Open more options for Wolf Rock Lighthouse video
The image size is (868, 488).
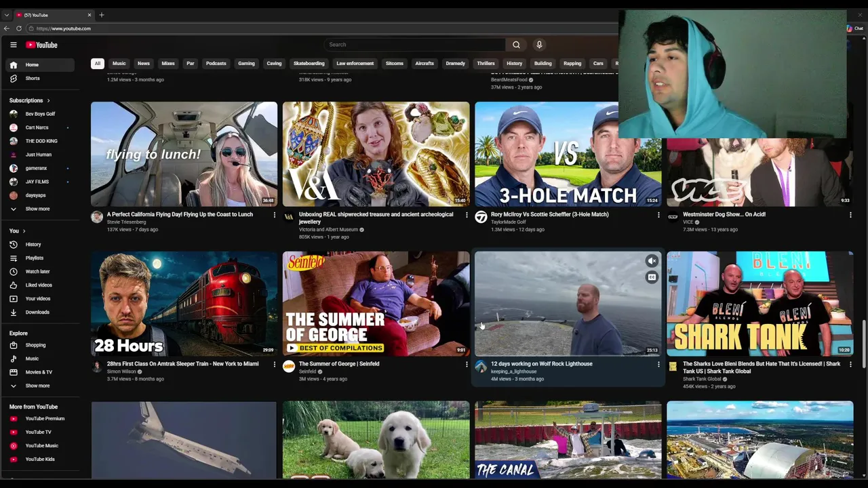(658, 365)
